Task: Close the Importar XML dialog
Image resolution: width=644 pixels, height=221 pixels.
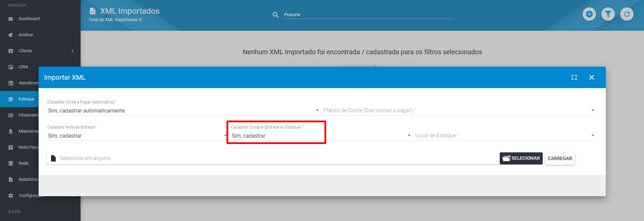Action: (x=592, y=77)
